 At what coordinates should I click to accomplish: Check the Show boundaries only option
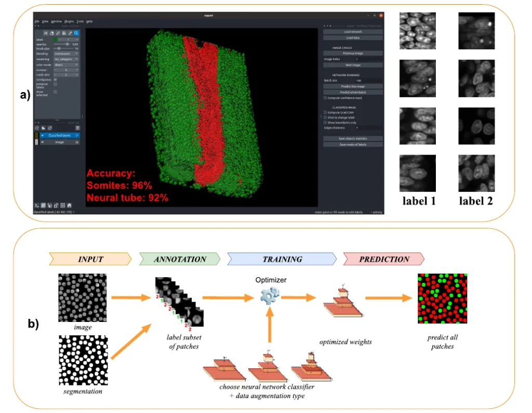pyautogui.click(x=325, y=123)
